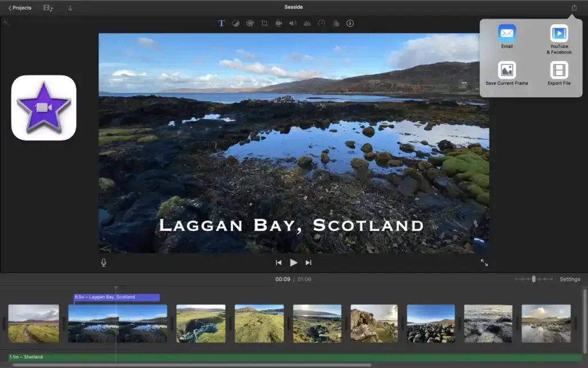The height and width of the screenshot is (368, 588).
Task: Click the Email share option
Action: pos(506,36)
